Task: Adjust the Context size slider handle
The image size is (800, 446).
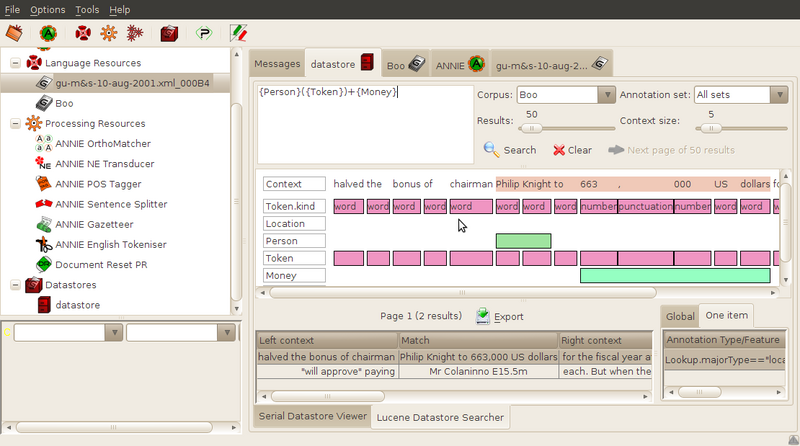Action: (711, 129)
